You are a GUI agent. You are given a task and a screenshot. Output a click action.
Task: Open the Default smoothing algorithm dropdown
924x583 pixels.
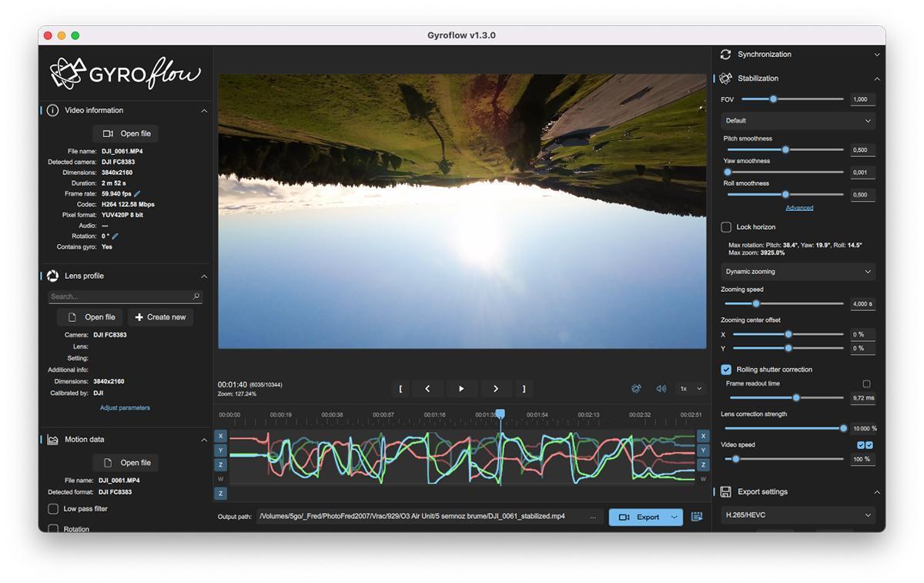(798, 121)
